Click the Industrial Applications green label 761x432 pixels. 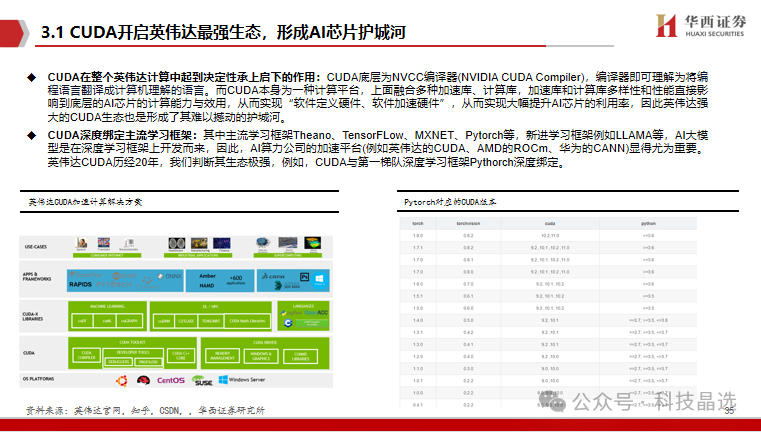198,255
